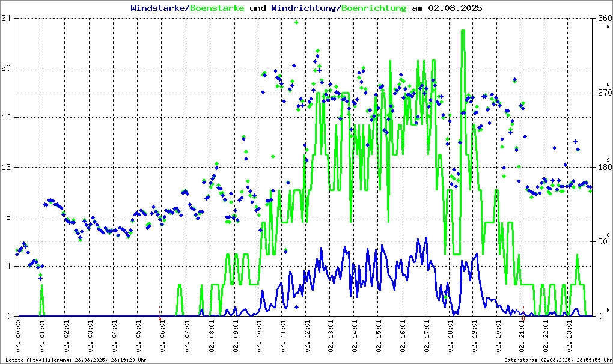Screen dimensions: 613x364
Task: Click the 'Datenstand' timestamp text
Action: point(558,360)
